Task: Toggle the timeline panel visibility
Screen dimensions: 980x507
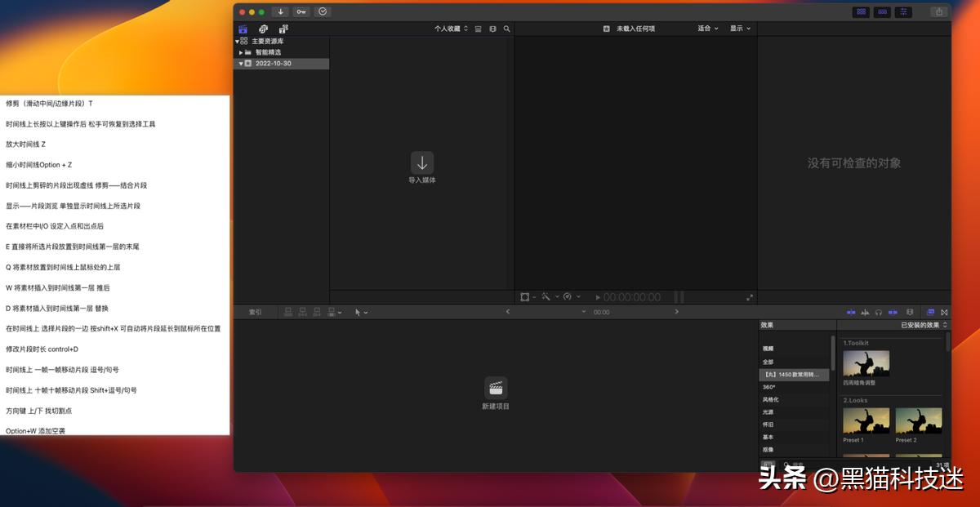Action: (882, 11)
